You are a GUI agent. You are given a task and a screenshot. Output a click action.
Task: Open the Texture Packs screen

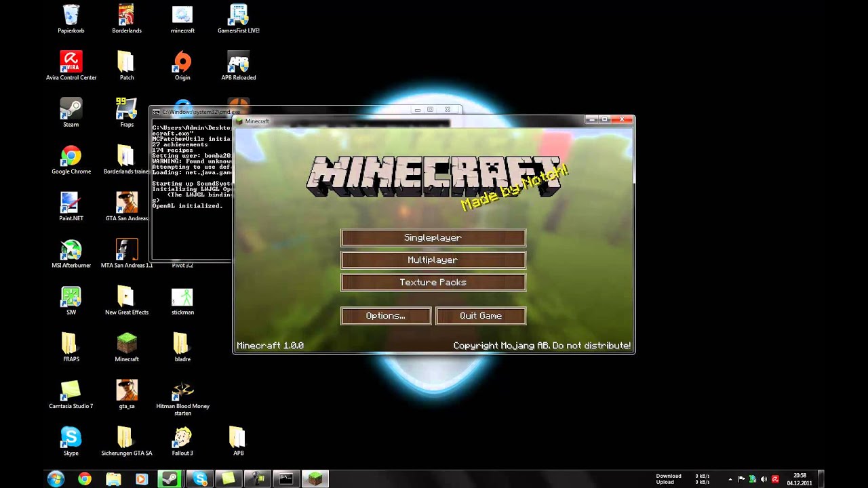click(x=433, y=283)
